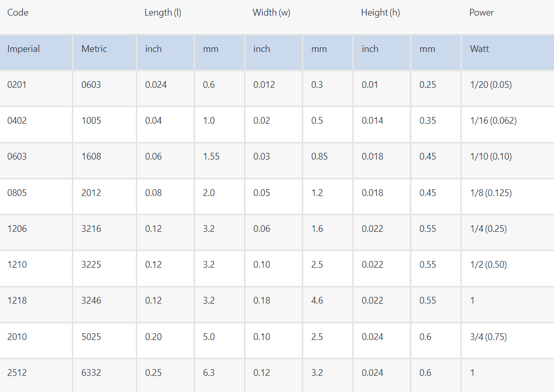Screen dimensions: 554x392
Task: Select metric code 1005 cell
Action: [91, 121]
